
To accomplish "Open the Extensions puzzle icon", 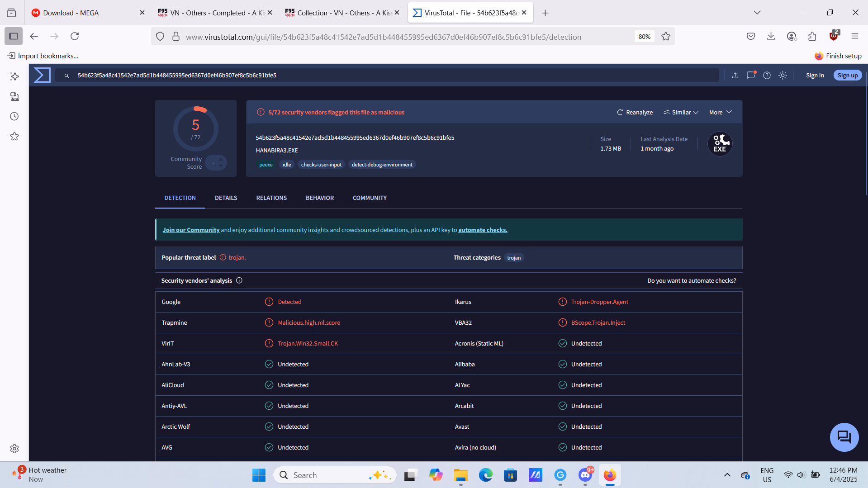I will pyautogui.click(x=812, y=37).
